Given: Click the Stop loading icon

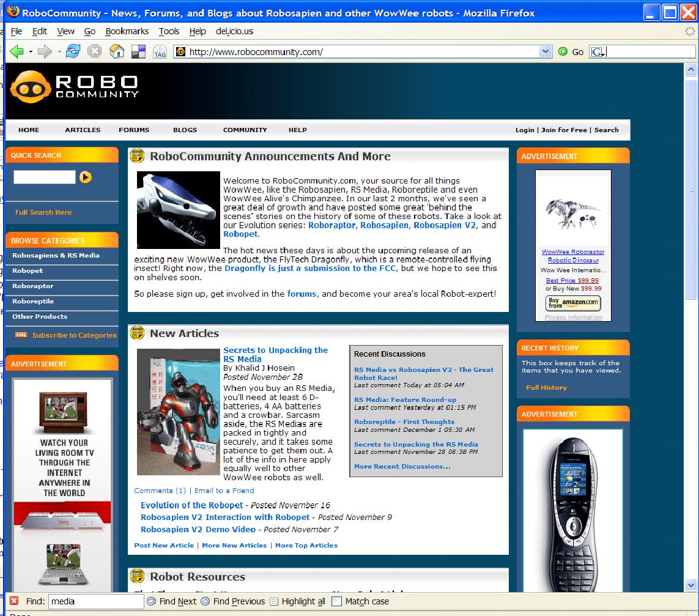Looking at the screenshot, I should (94, 51).
